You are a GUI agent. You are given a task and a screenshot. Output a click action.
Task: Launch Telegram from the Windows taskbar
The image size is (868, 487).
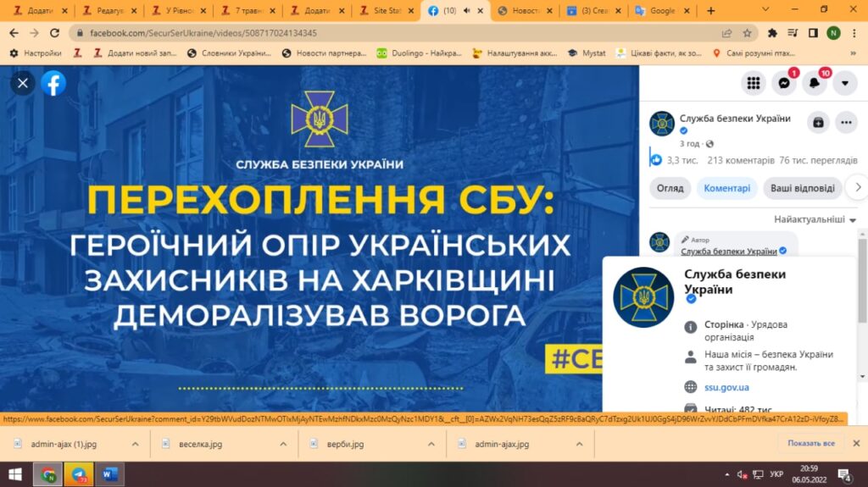pyautogui.click(x=78, y=473)
